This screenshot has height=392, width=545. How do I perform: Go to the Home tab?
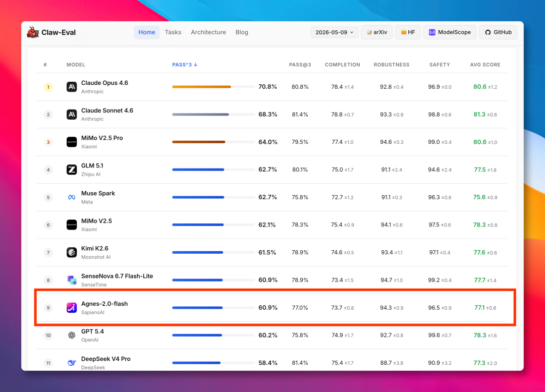point(147,32)
